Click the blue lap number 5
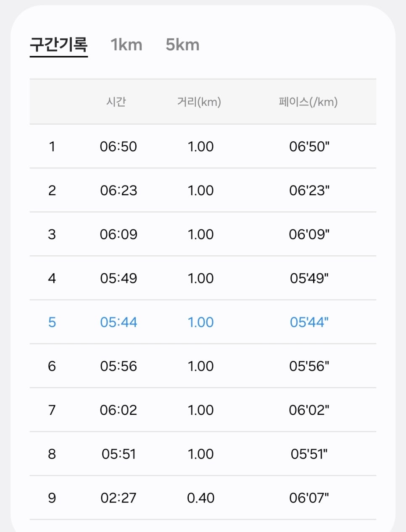 point(52,322)
